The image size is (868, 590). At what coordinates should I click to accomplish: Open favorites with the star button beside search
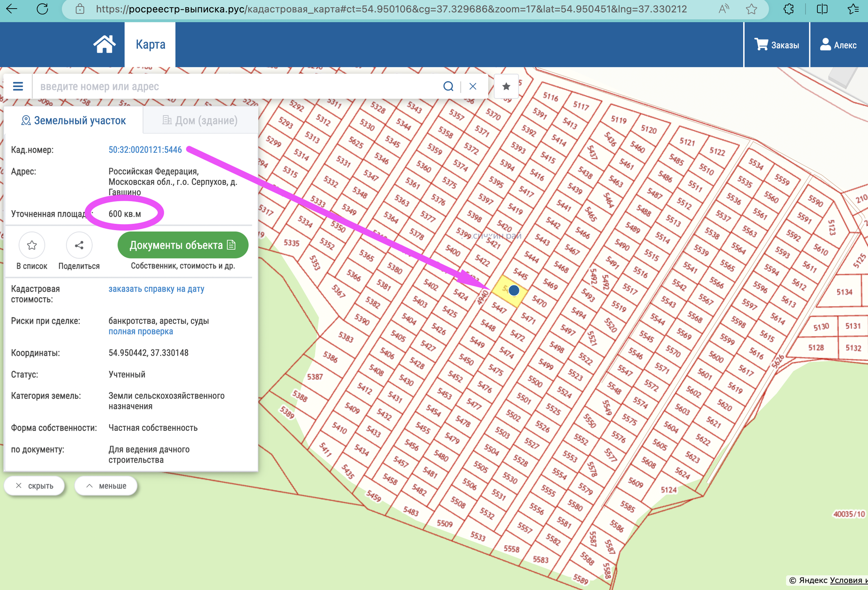506,86
